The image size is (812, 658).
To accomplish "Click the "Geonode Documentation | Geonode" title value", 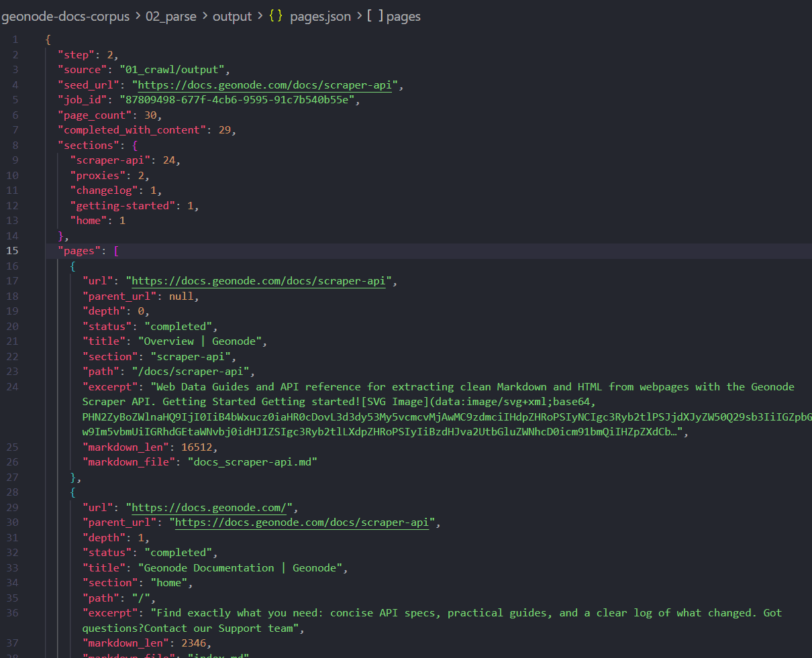I will click(x=240, y=568).
